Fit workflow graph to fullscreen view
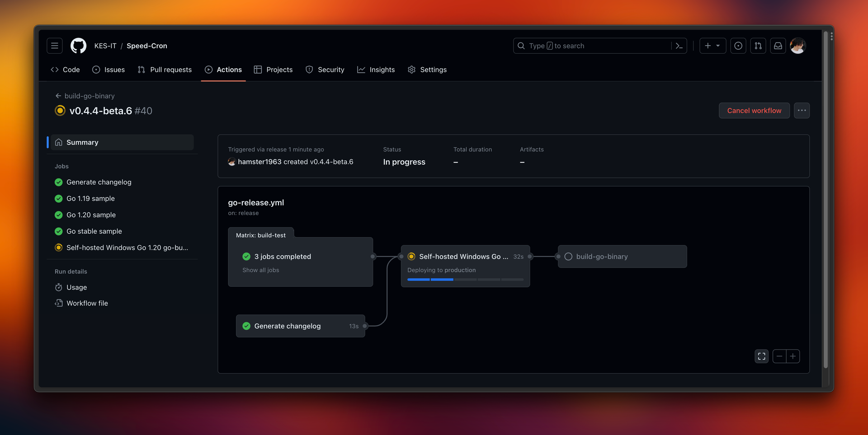 tap(761, 356)
